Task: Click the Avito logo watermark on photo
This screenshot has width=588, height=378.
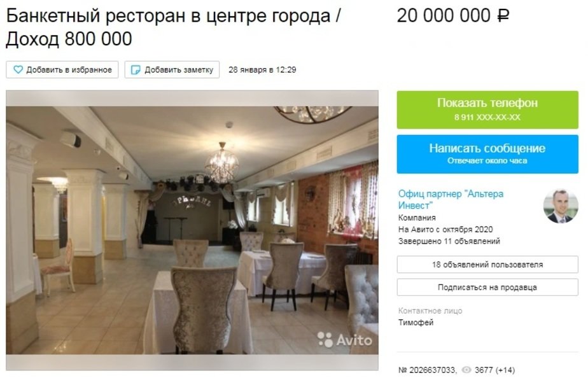Action: point(345,340)
